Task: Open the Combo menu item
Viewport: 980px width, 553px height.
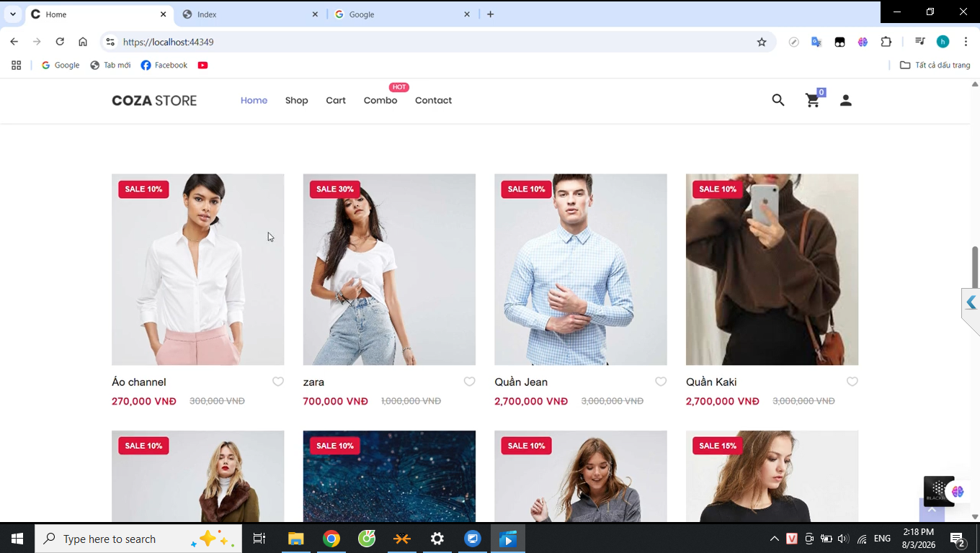Action: 380,100
